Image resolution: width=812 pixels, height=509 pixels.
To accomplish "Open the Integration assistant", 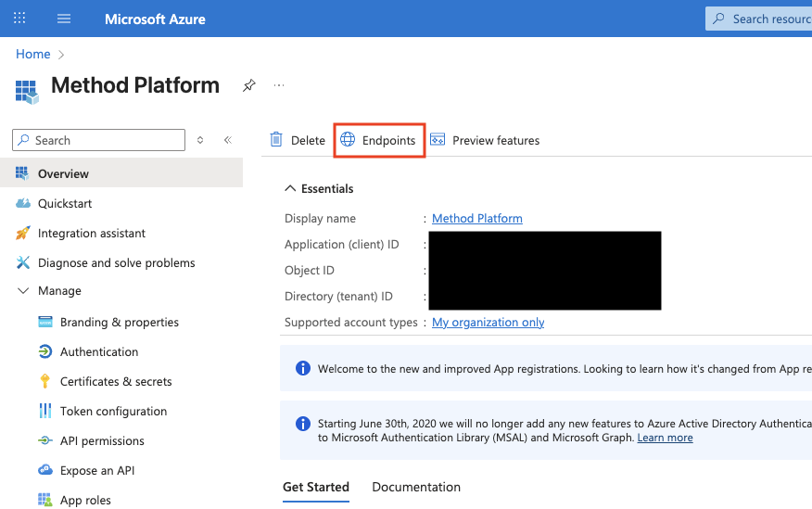I will tap(91, 233).
